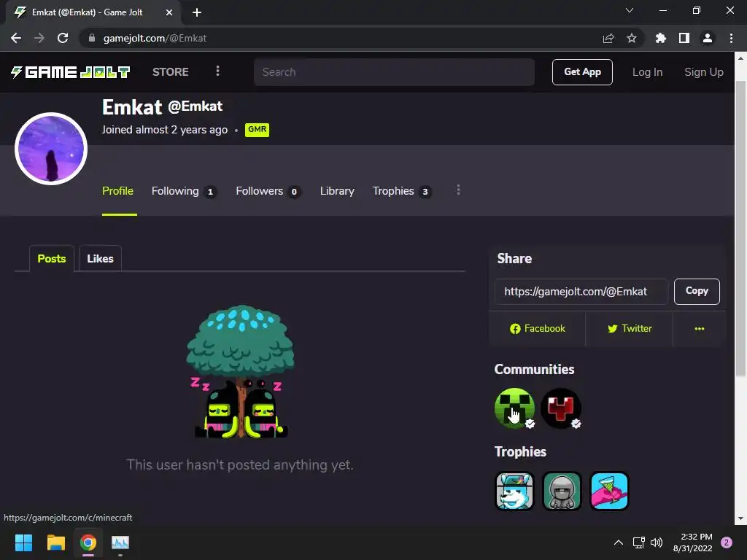Open the tab search chevron
The image size is (747, 560).
coord(630,10)
